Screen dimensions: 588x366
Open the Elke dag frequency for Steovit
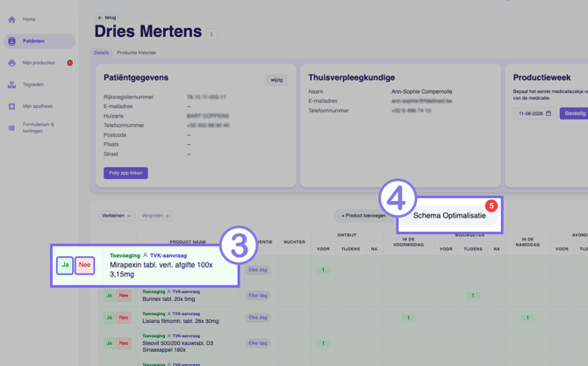click(258, 343)
